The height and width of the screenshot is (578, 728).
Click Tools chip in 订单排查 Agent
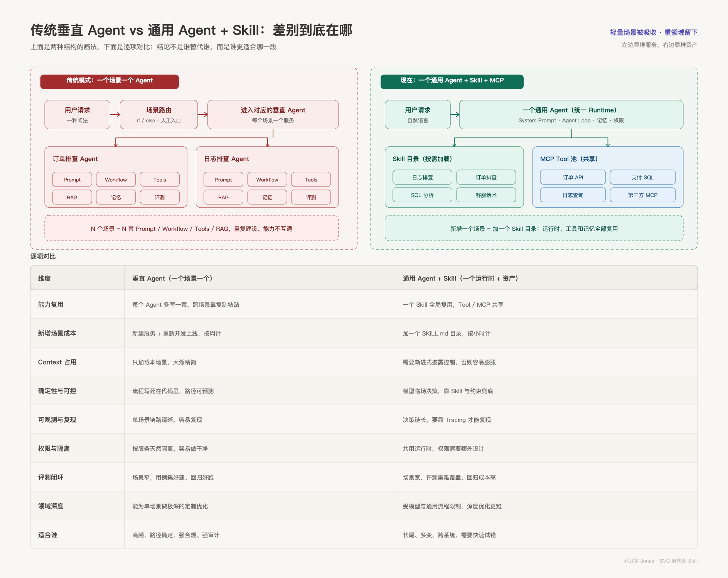160,180
